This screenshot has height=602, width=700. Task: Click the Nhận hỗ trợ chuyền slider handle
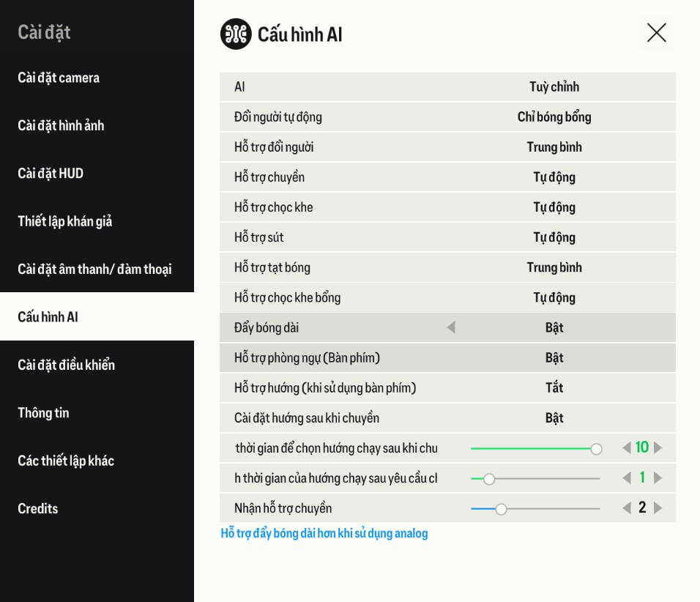point(501,508)
